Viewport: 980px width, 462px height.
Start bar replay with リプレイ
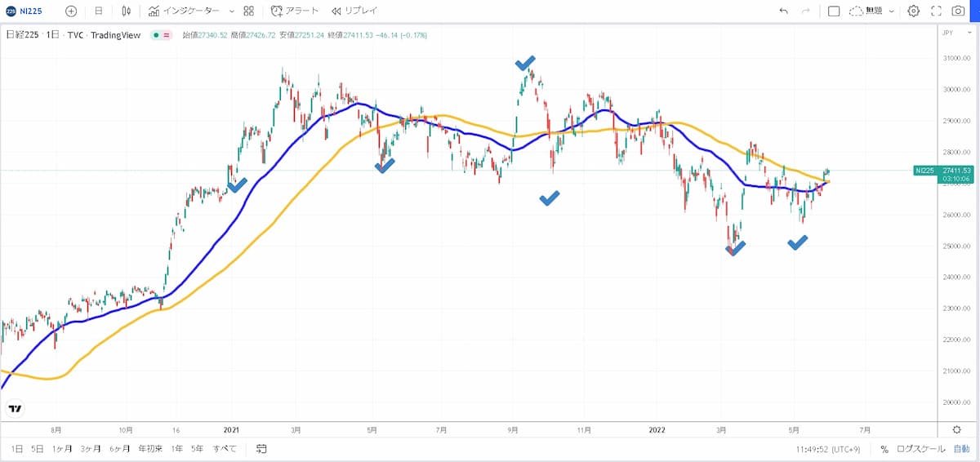(x=354, y=11)
